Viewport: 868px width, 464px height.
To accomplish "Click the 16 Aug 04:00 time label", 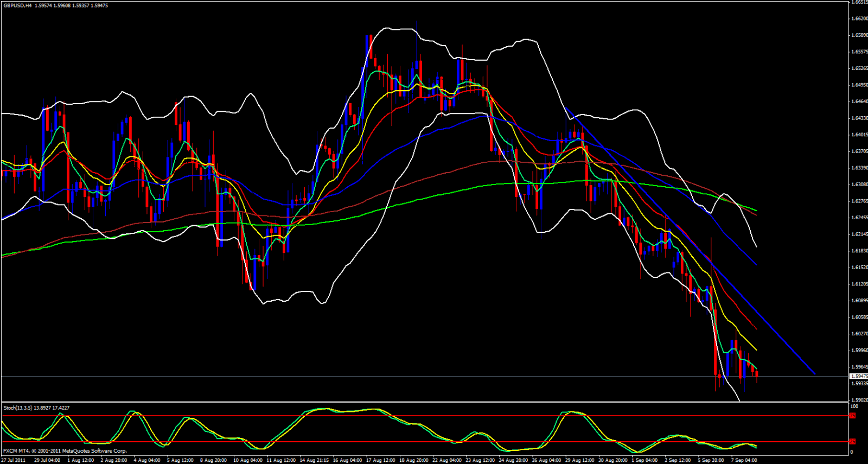I will [347, 460].
